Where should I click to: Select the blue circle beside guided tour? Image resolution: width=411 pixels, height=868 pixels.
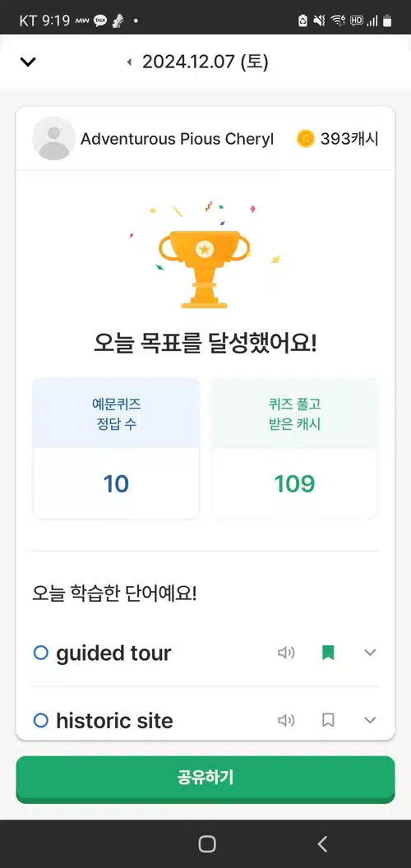click(41, 653)
